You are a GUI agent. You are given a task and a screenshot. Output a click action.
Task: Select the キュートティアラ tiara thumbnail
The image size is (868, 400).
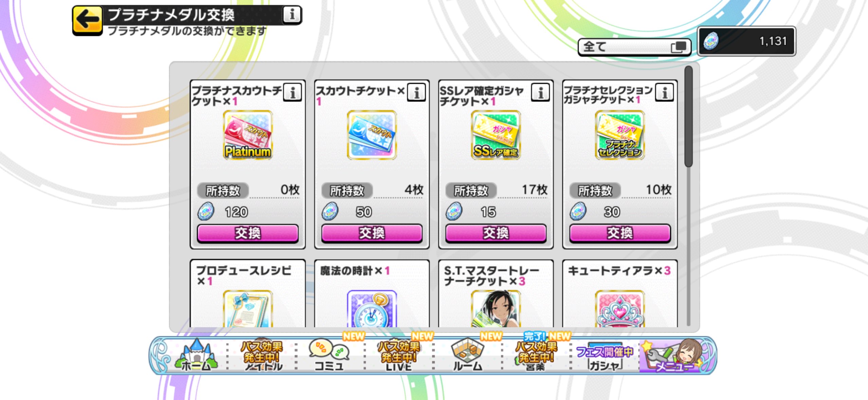click(620, 309)
